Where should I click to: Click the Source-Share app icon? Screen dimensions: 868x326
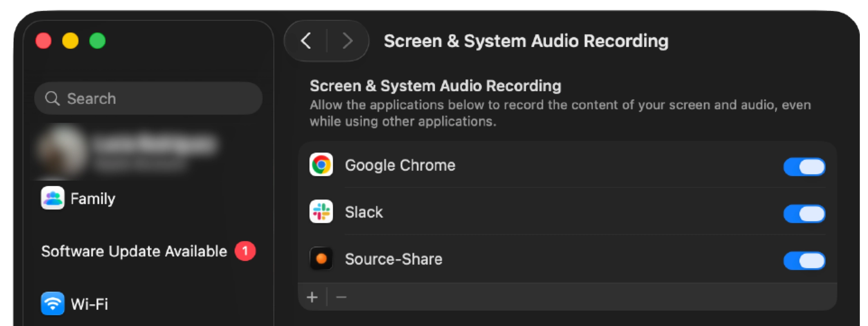321,259
